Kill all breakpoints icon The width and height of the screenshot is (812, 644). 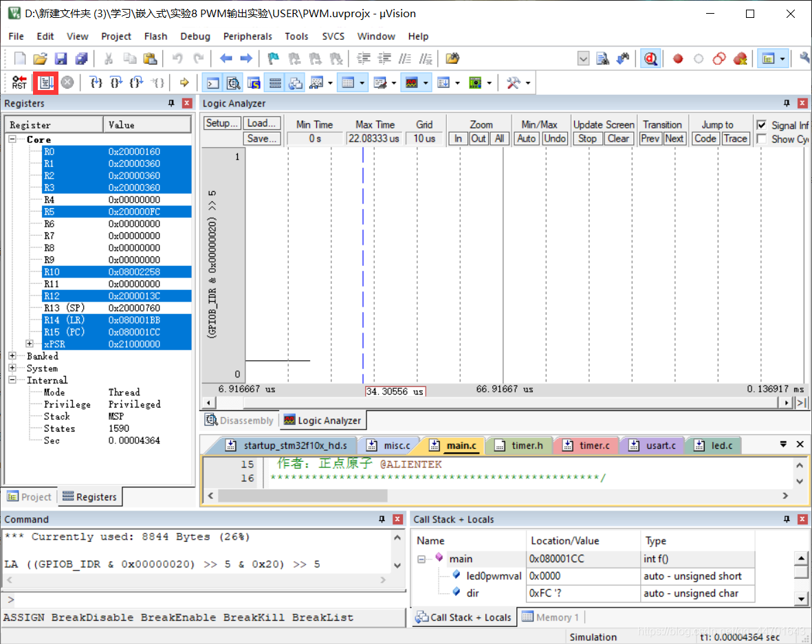pyautogui.click(x=740, y=58)
